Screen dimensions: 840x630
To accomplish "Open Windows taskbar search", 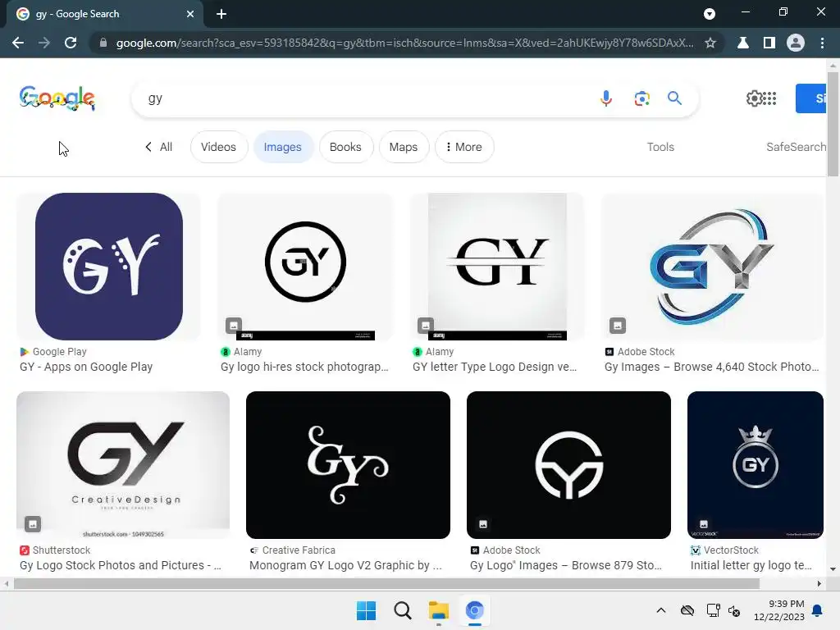I will coord(402,610).
